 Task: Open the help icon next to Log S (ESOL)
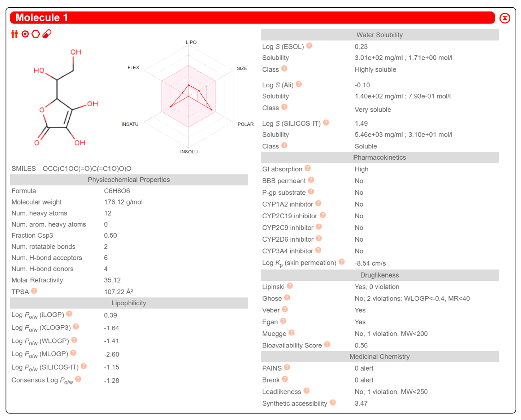309,46
